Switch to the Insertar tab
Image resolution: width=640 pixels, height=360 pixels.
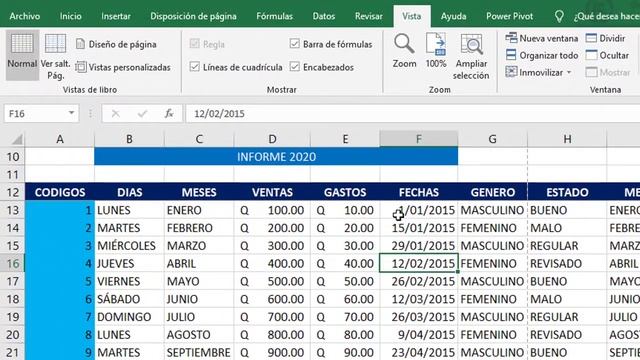116,16
